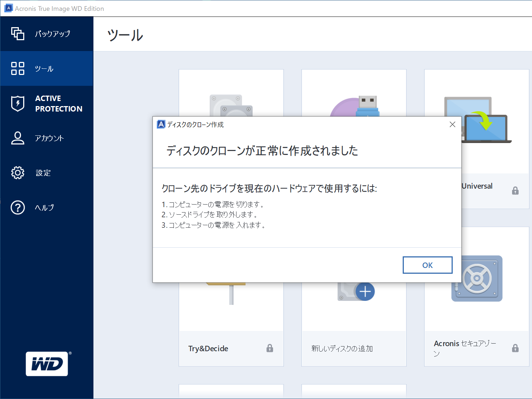Click the Acronis セキュアゾーン safe icon

pyautogui.click(x=477, y=278)
